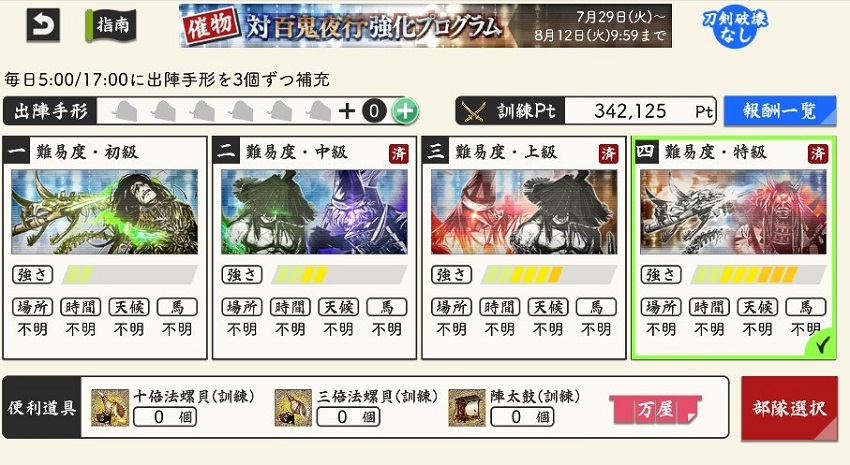The width and height of the screenshot is (850, 465).
Task: Select the 陣太鼓(訓練) drum icon
Action: coord(467,408)
